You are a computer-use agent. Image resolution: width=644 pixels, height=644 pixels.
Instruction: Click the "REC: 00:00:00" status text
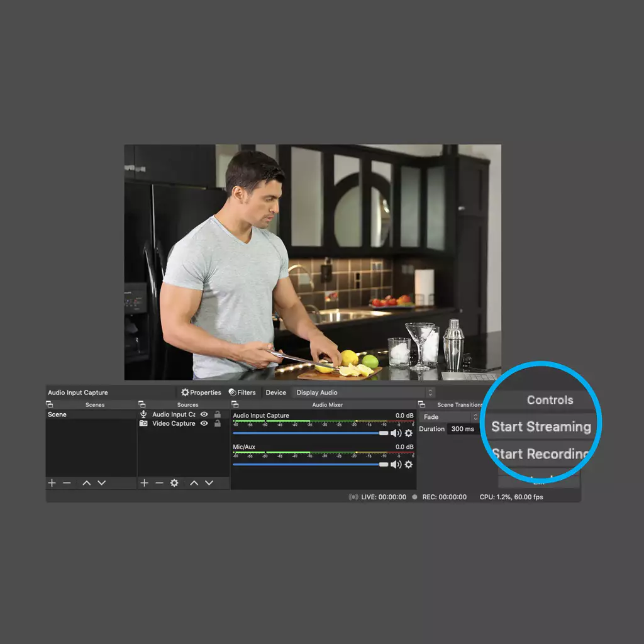point(445,497)
